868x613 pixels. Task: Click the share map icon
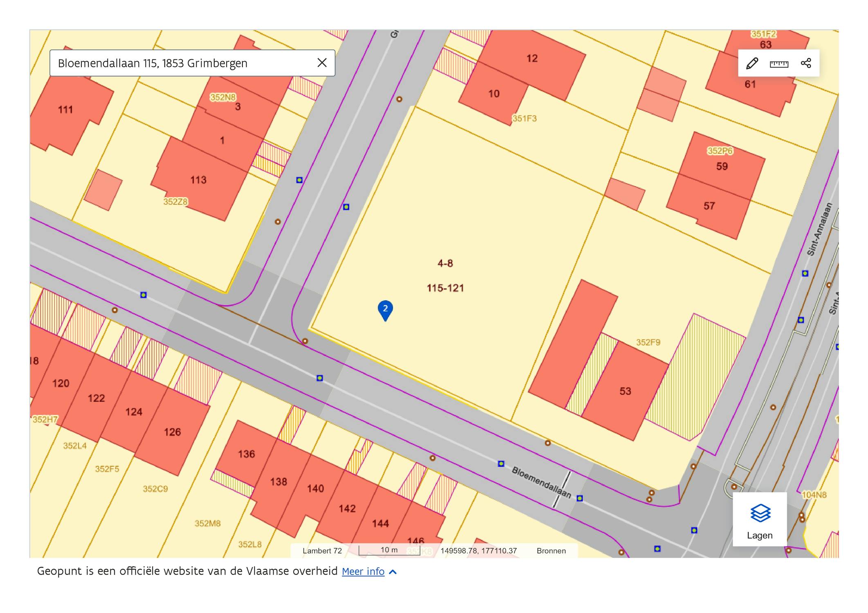tap(806, 63)
